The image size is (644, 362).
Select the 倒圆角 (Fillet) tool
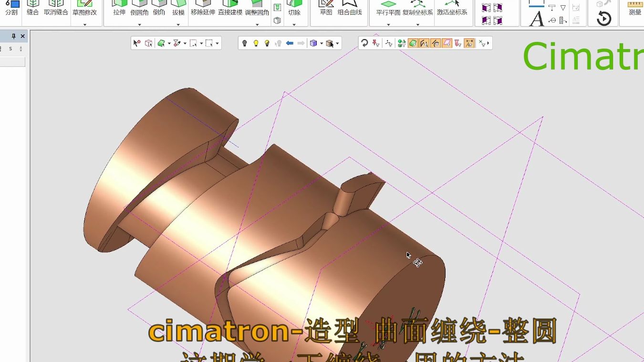(139, 8)
